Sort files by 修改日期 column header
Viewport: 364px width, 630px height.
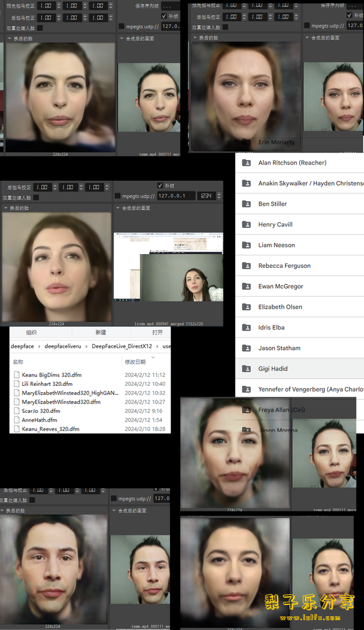click(x=135, y=362)
